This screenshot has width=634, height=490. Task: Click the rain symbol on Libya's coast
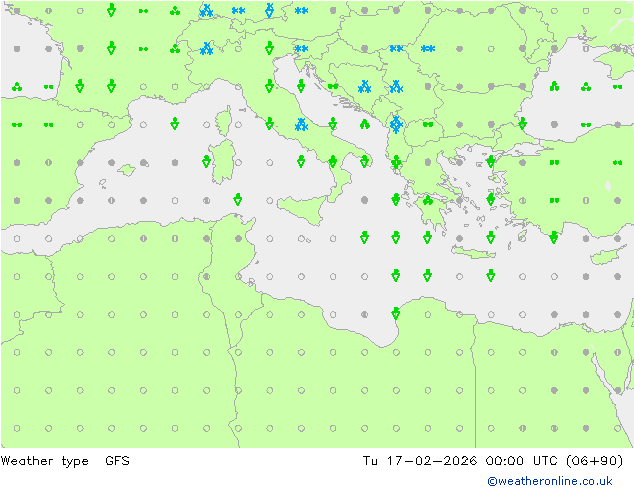click(396, 313)
